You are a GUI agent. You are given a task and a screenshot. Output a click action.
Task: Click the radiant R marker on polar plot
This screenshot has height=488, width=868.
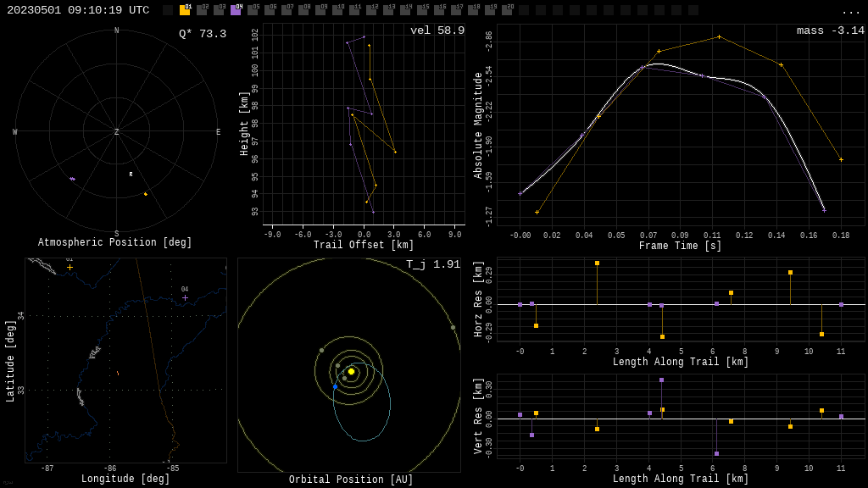[x=131, y=175]
